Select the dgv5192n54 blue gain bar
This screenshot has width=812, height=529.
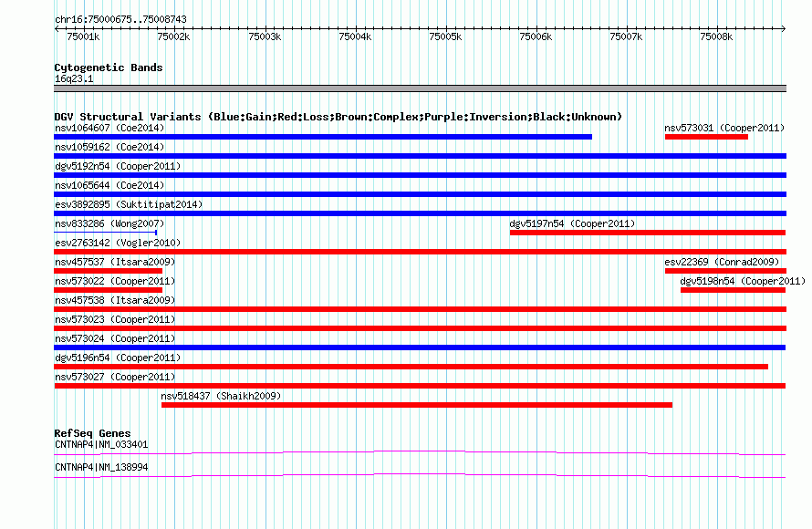tap(420, 175)
